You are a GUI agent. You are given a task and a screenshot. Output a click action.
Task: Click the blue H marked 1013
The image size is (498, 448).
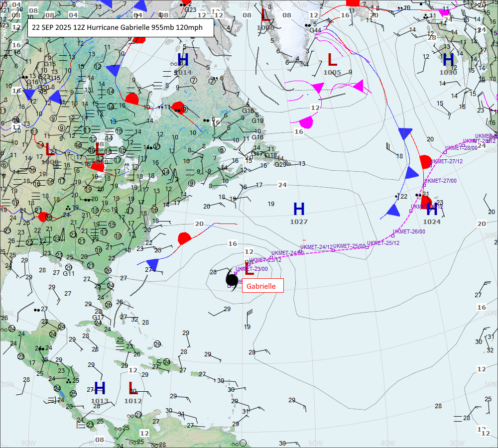click(x=100, y=388)
